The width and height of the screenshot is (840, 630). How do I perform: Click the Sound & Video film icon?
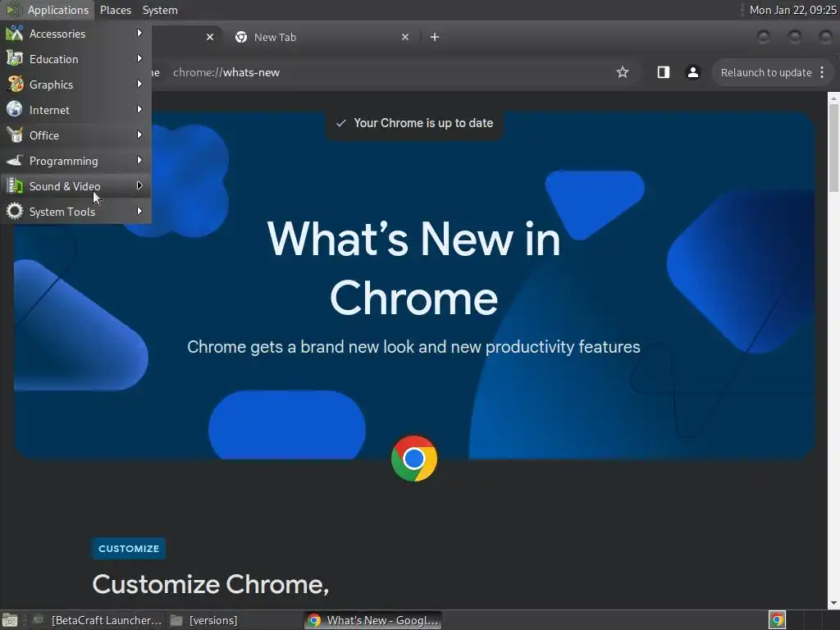pos(15,186)
